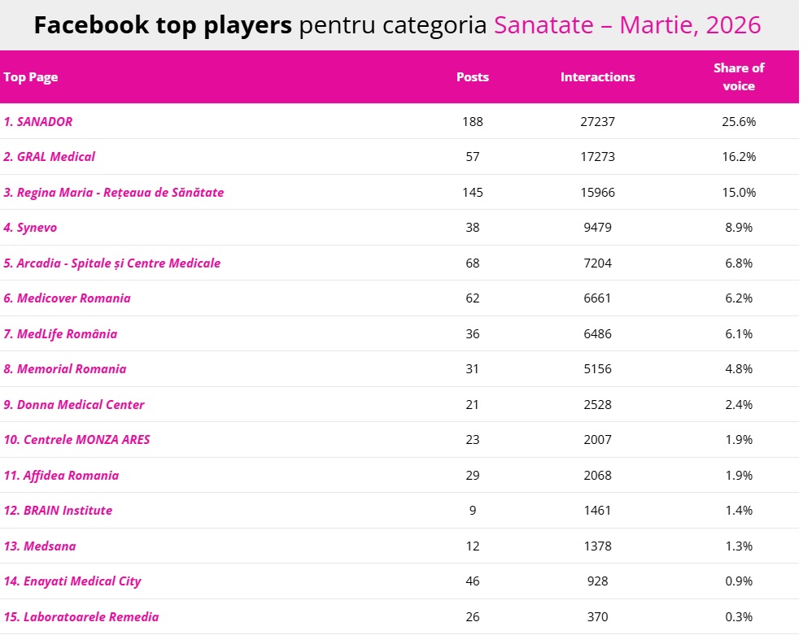
Task: Click the Top Page column header
Action: [31, 77]
